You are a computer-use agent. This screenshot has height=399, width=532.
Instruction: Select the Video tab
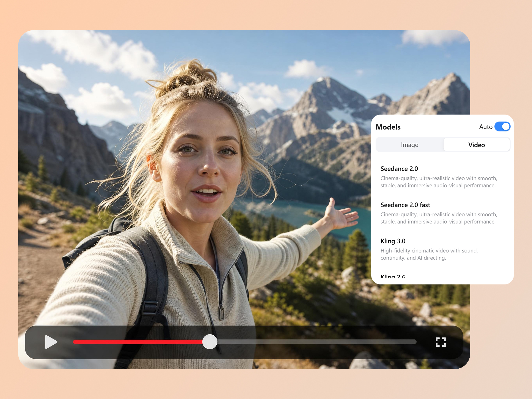[x=476, y=145]
